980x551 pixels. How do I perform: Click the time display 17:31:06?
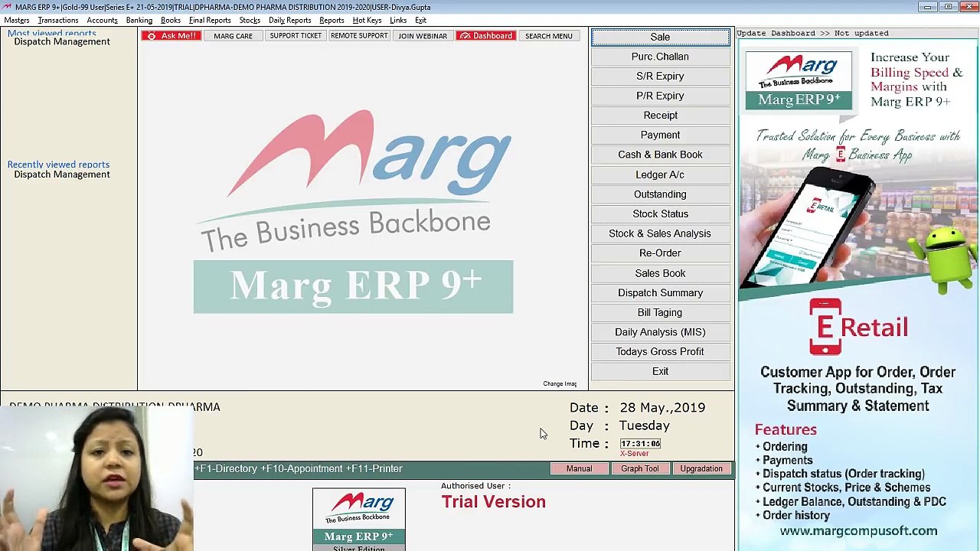[x=640, y=444]
